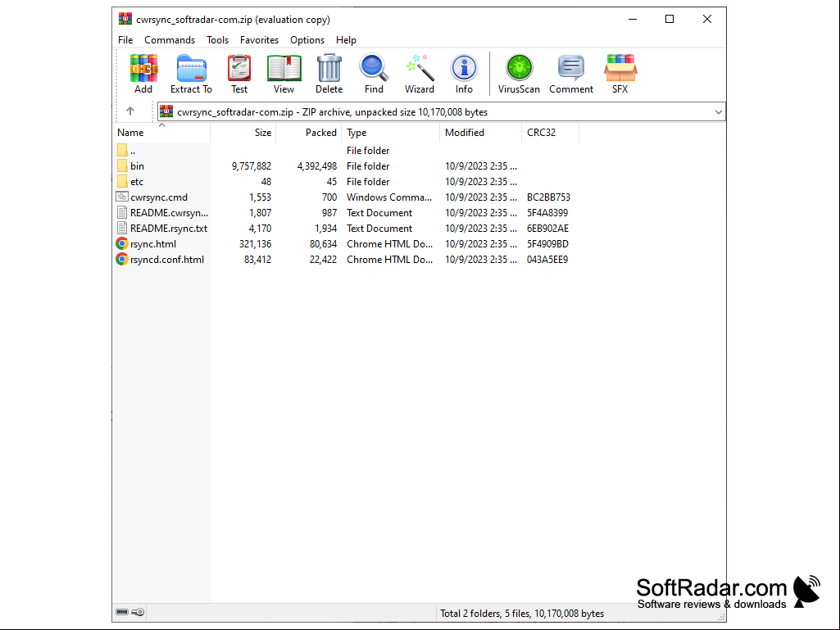Click status bar total files text
840x630 pixels.
pyautogui.click(x=522, y=614)
